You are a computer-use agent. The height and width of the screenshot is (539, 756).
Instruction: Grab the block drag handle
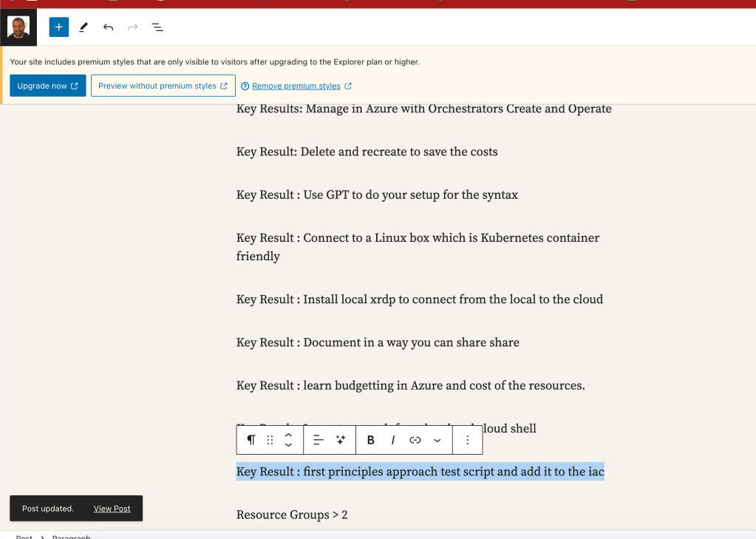point(270,440)
